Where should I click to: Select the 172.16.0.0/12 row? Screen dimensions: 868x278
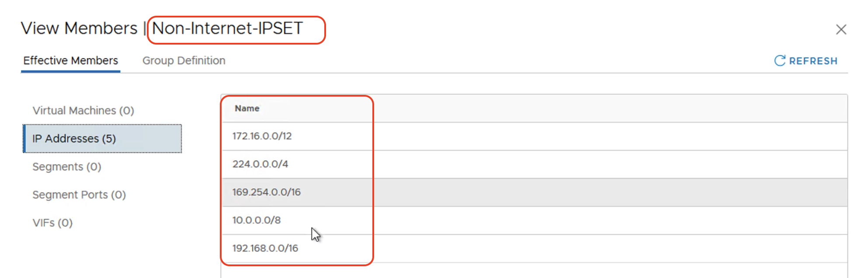click(535, 136)
